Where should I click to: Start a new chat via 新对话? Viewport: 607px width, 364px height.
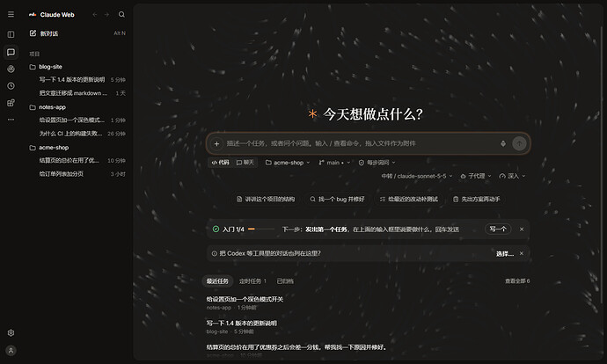pos(77,33)
